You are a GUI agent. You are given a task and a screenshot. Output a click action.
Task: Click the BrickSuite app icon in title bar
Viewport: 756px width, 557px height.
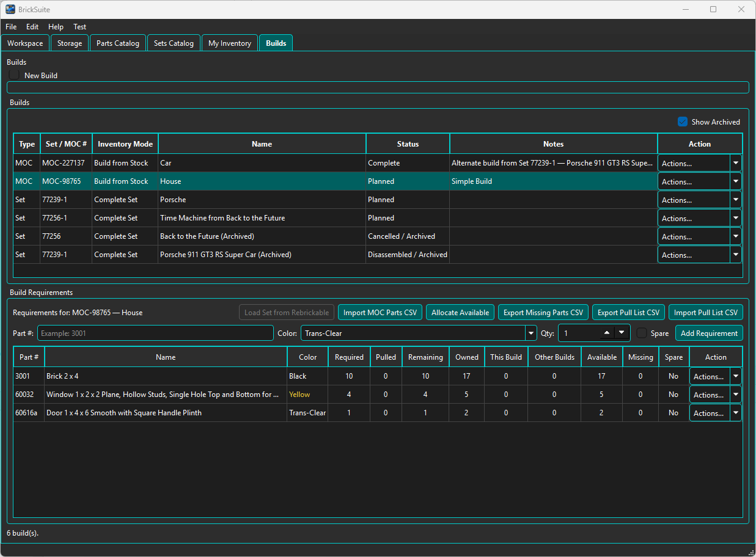point(10,9)
